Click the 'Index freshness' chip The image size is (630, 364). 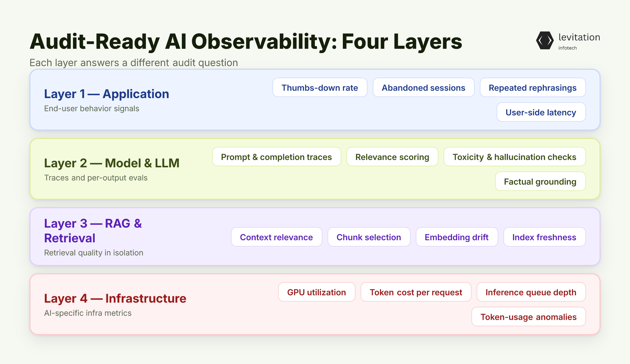pos(544,237)
